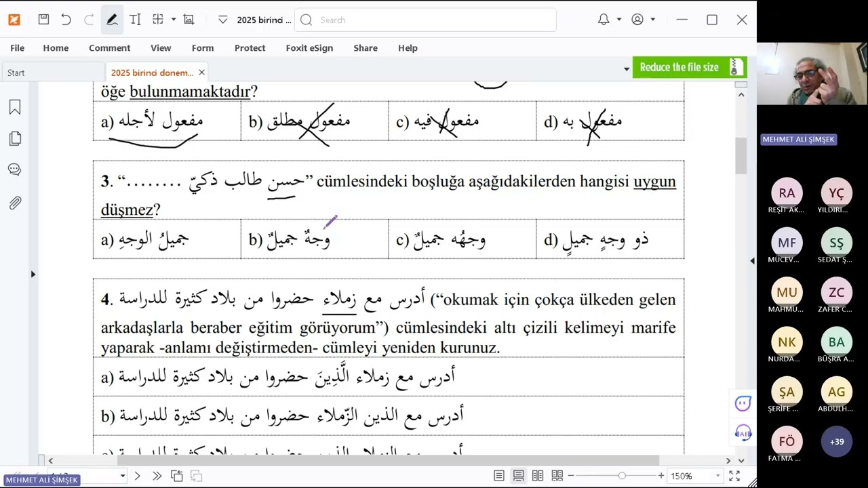Close the 2025 birinci donem document tab
Image resolution: width=868 pixels, height=488 pixels.
201,73
